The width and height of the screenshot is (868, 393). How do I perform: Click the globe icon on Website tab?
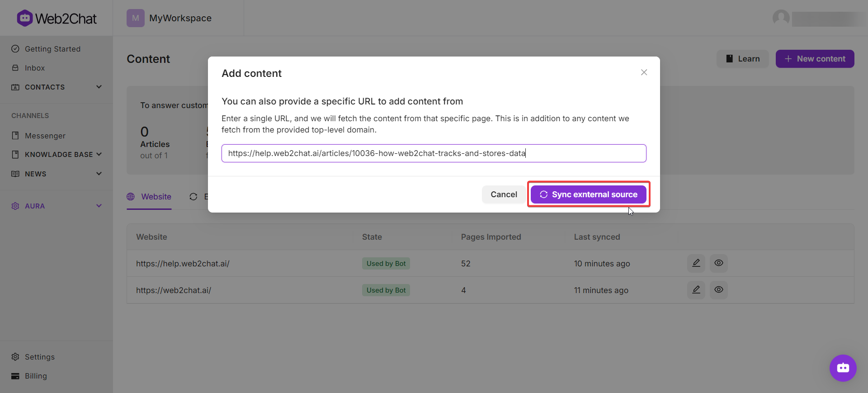point(131,197)
